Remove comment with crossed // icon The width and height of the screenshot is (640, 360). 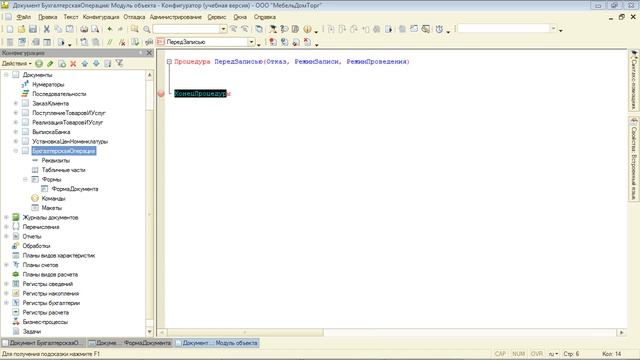click(x=122, y=42)
